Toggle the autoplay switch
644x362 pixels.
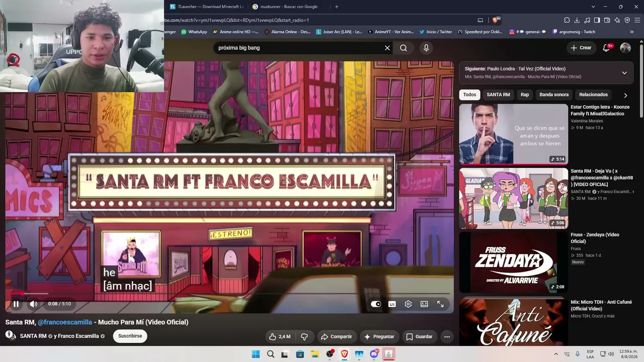pos(376,304)
